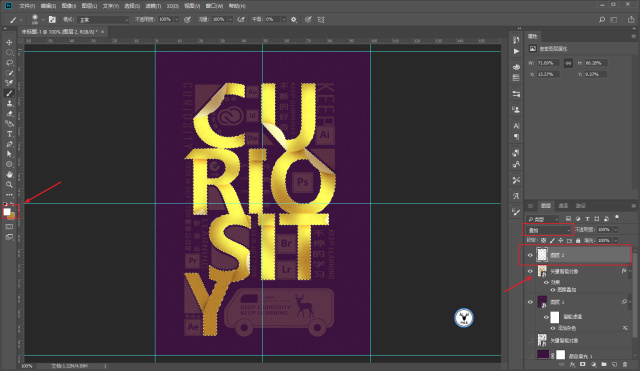The width and height of the screenshot is (640, 371).
Task: Select the Hand tool
Action: (x=9, y=174)
